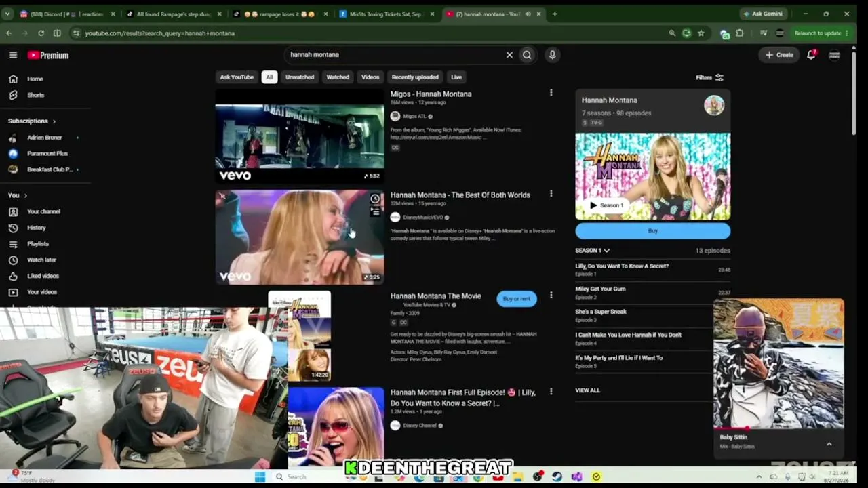Image resolution: width=868 pixels, height=488 pixels.
Task: Open Playlists from the sidebar
Action: 37,244
